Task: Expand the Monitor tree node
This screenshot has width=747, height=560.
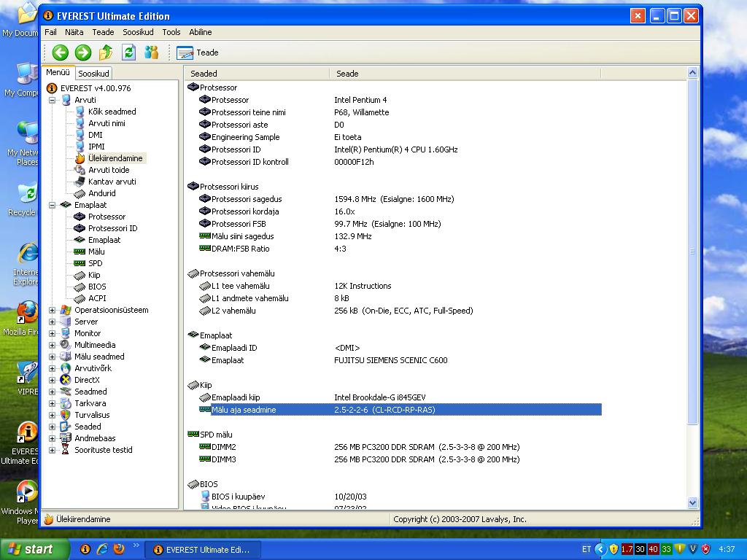Action: (x=52, y=333)
